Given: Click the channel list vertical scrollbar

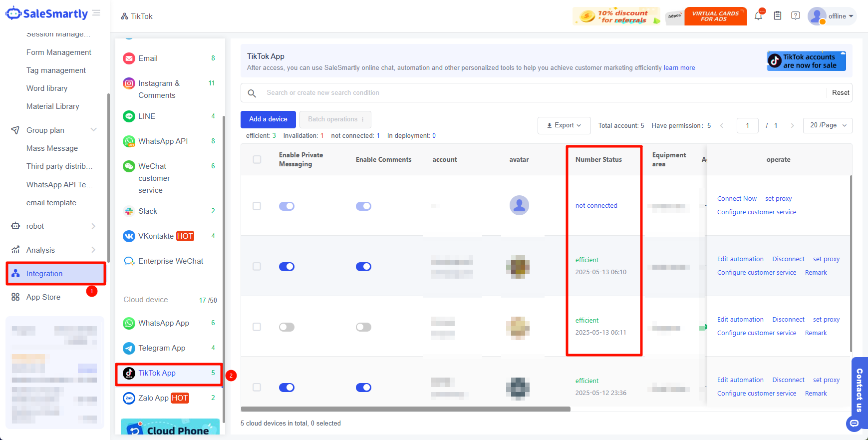Looking at the screenshot, I should [224, 270].
